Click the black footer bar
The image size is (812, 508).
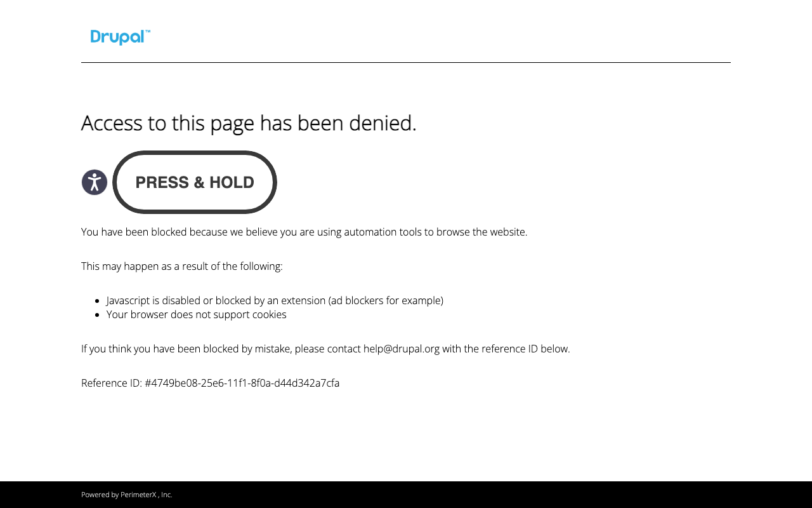(x=444, y=495)
